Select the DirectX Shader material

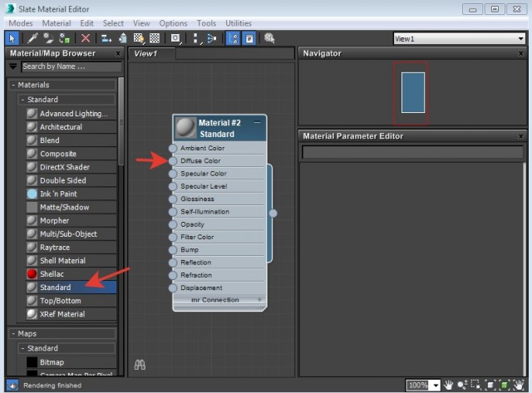(71, 167)
